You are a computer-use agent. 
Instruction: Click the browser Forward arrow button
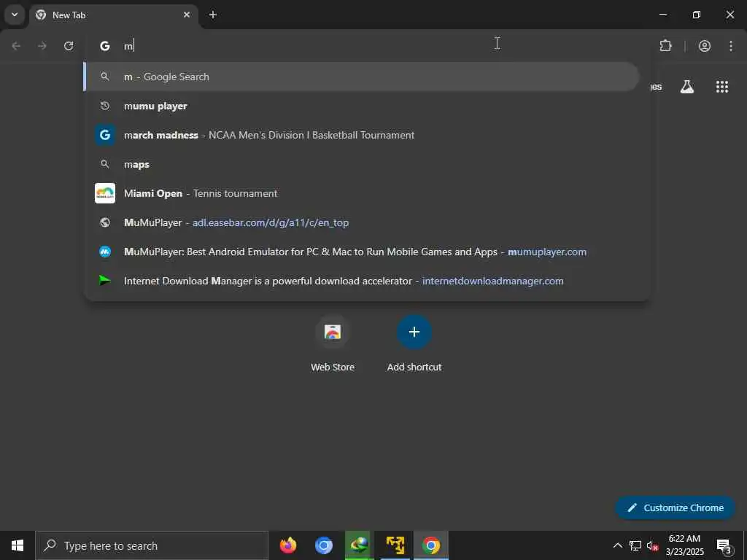(42, 46)
